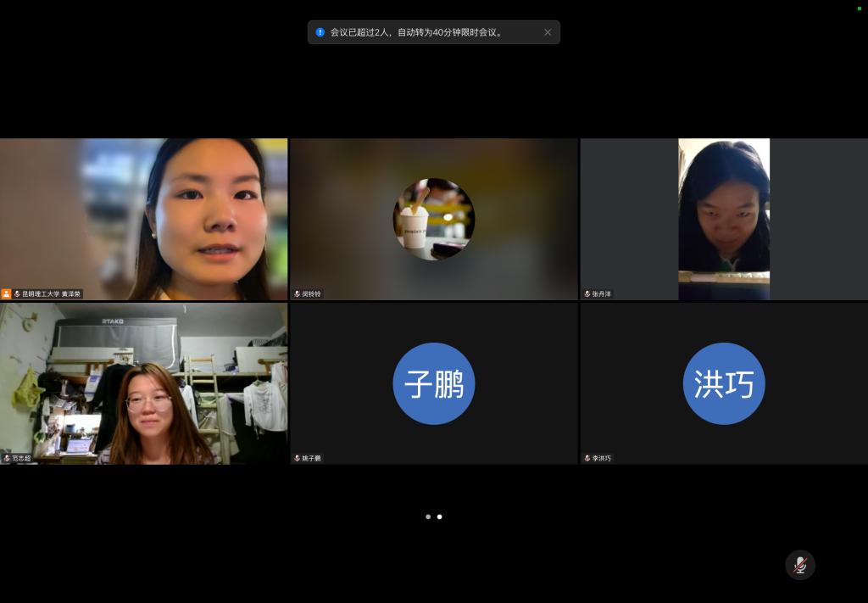Click 闵铃铃's round profile picture

[x=434, y=220]
